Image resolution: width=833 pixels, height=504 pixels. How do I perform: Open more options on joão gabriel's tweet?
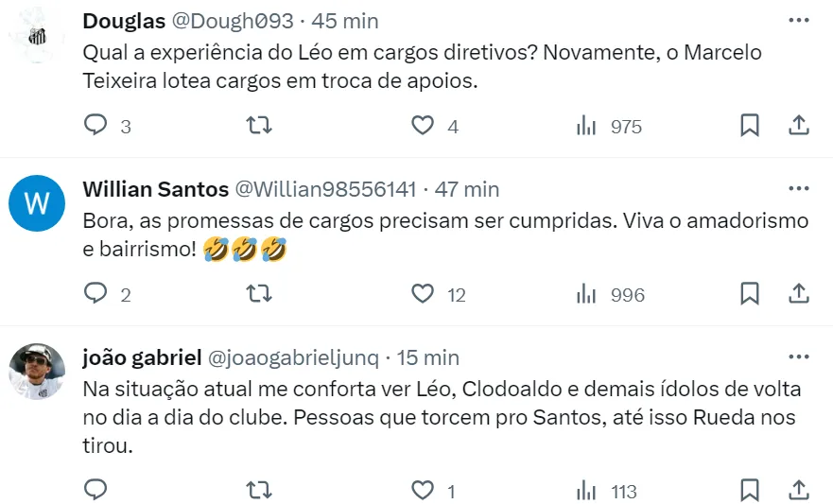coord(798,356)
